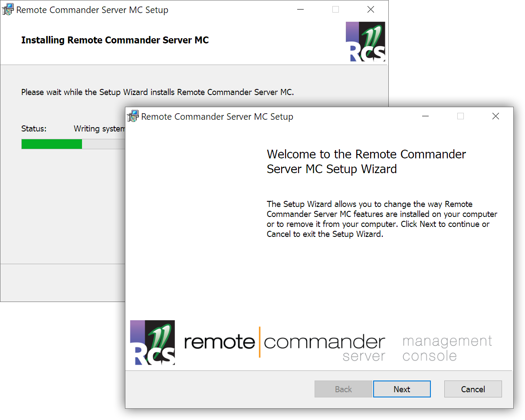
Task: Minimize the front Setup Wizard window
Action: (425, 116)
